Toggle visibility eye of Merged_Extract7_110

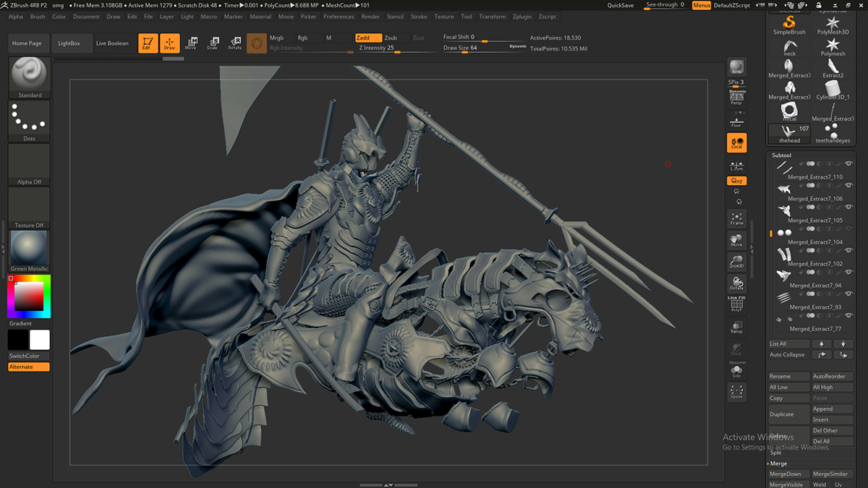849,165
